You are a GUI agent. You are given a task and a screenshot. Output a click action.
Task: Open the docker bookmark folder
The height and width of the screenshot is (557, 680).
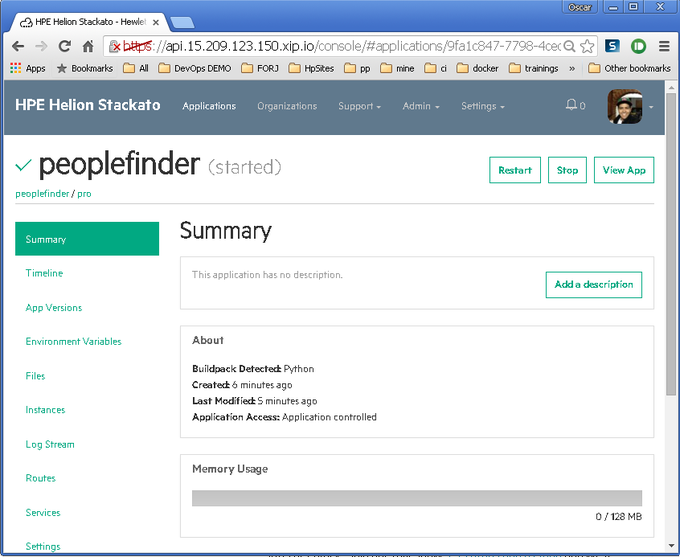(477, 68)
